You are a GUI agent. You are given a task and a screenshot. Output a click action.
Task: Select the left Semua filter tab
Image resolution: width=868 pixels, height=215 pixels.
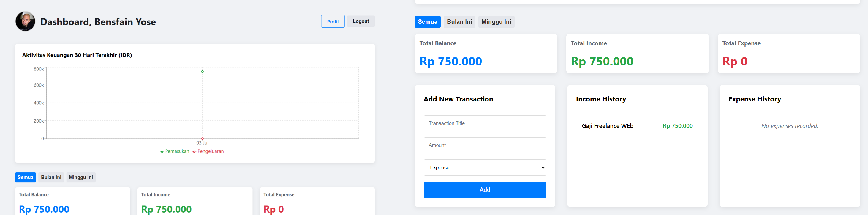click(25, 177)
